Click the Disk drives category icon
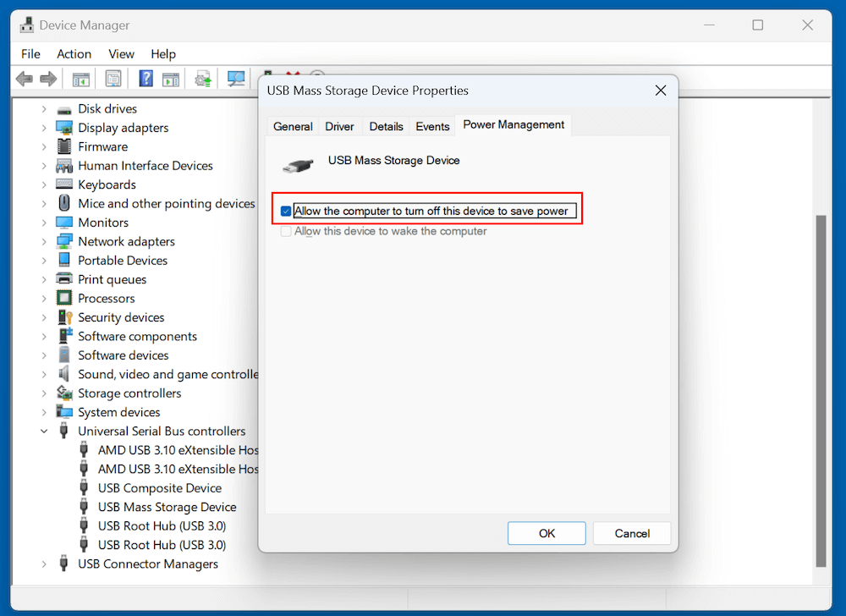846x616 pixels. click(x=64, y=109)
